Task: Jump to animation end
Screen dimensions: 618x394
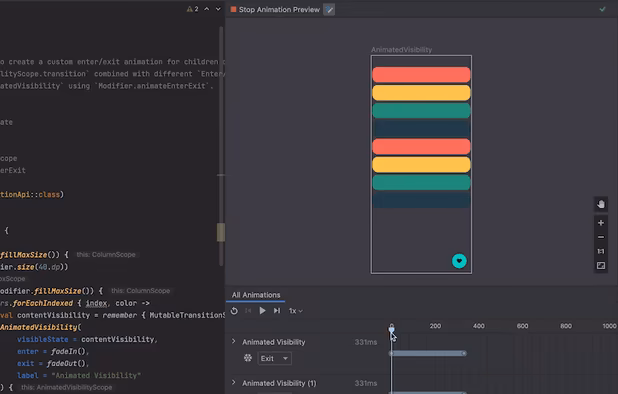Action: [277, 311]
